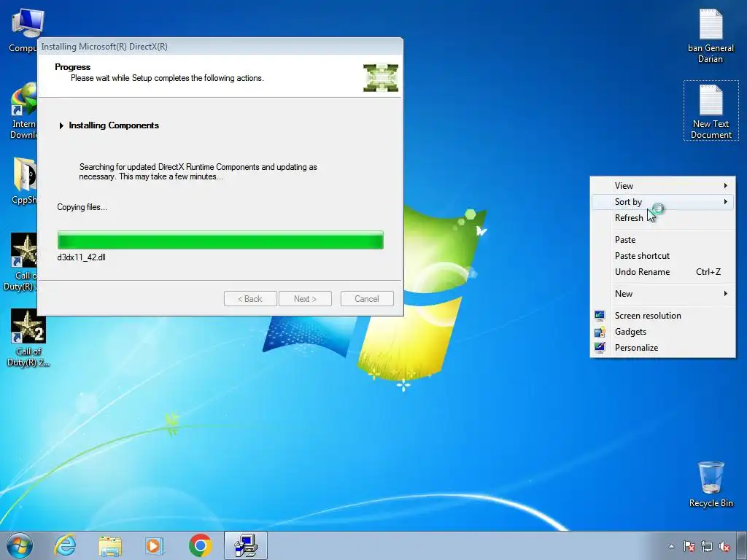Image resolution: width=747 pixels, height=560 pixels.
Task: Open Gadgets from the context menu
Action: point(662,332)
